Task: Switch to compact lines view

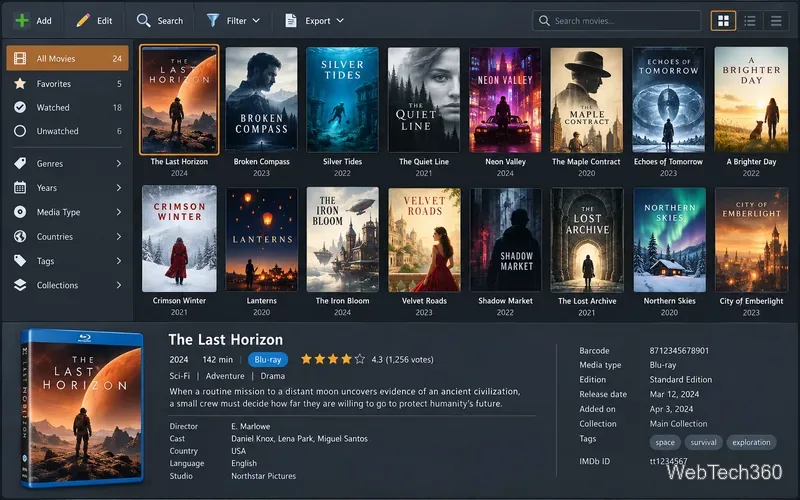Action: tap(776, 21)
